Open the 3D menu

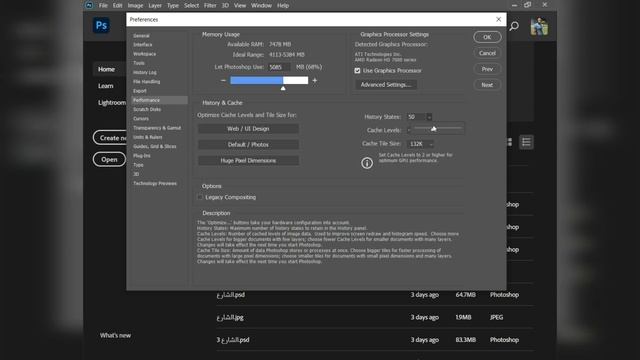225,5
